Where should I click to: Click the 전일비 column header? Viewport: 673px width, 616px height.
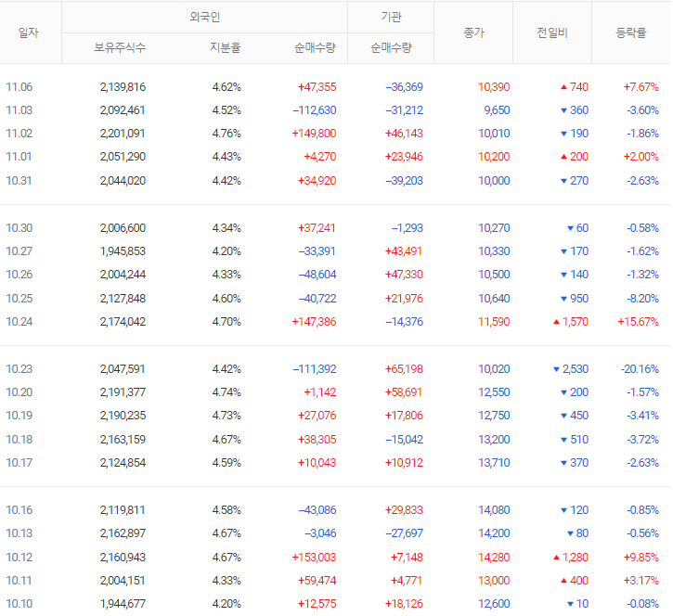click(552, 32)
